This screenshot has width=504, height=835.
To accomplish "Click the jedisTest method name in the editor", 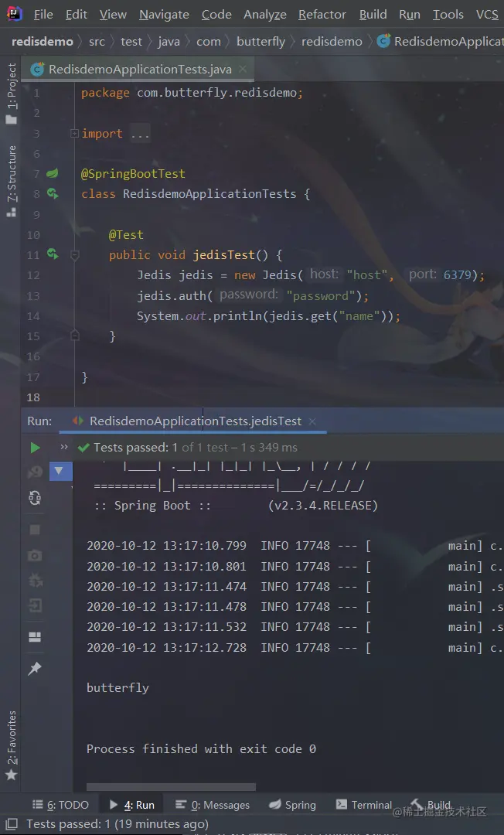I will pyautogui.click(x=223, y=255).
